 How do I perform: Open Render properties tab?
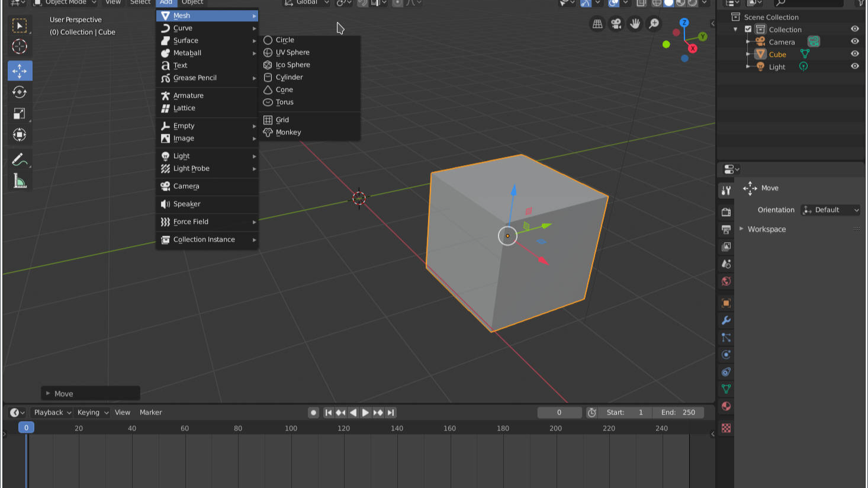[726, 212]
